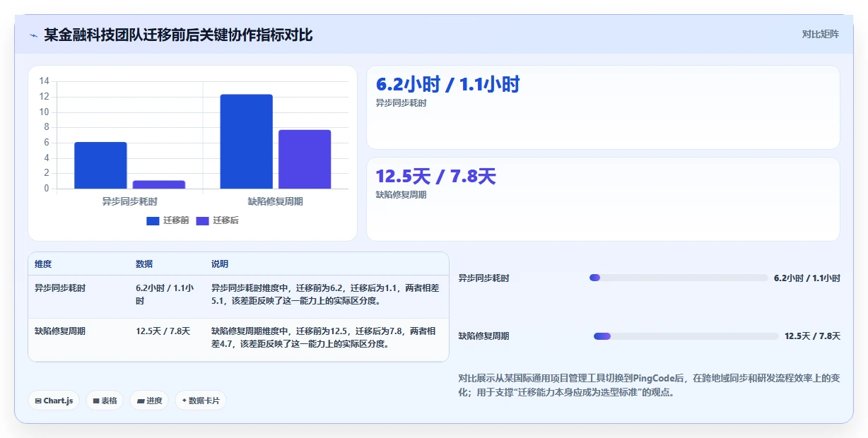Screen dimensions: 868x438
Task: Click the 6.2小时 / 1.1小时 card heading
Action: point(448,85)
